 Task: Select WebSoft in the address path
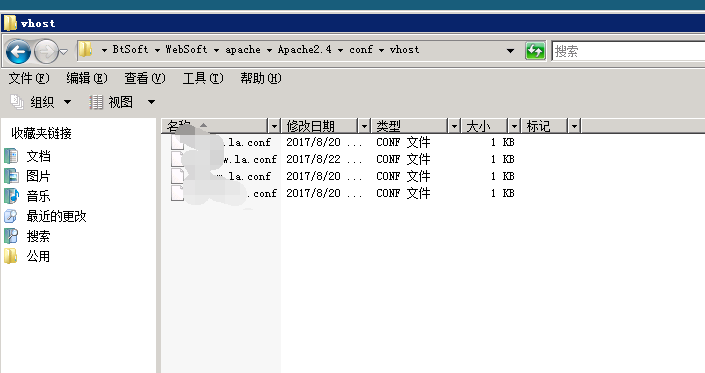coord(186,49)
